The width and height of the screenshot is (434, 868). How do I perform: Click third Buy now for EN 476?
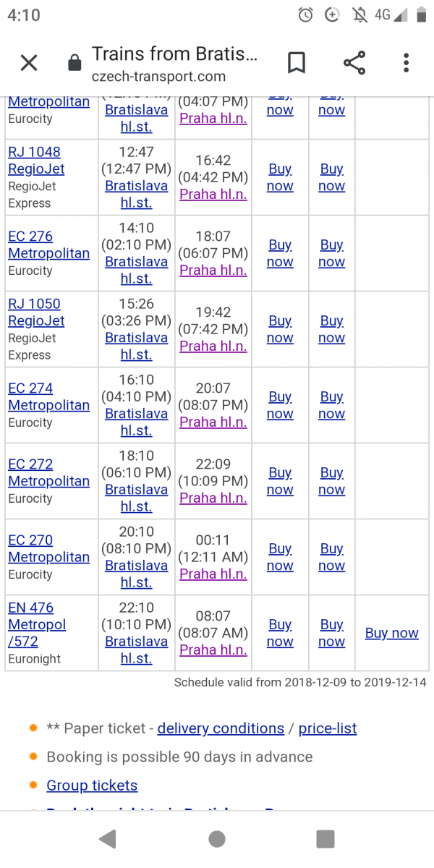click(x=391, y=633)
